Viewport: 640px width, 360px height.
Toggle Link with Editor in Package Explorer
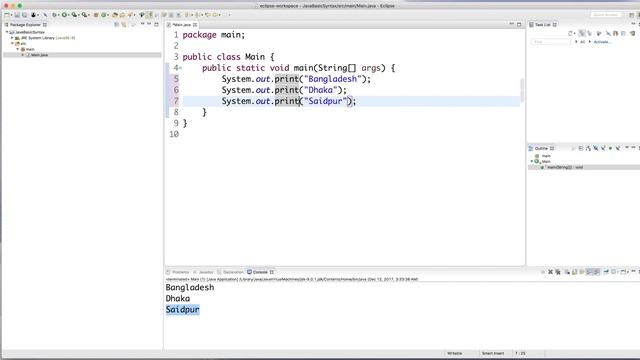pos(124,24)
